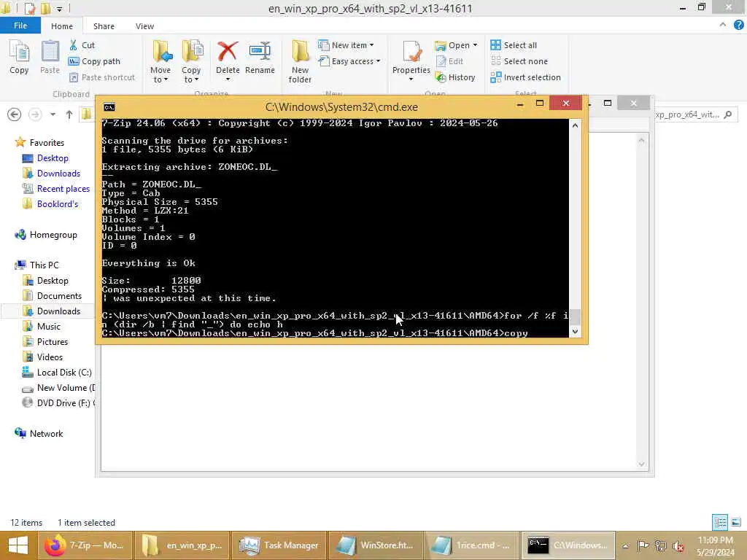
Task: Switch to the Share ribbon tab
Action: pos(104,26)
